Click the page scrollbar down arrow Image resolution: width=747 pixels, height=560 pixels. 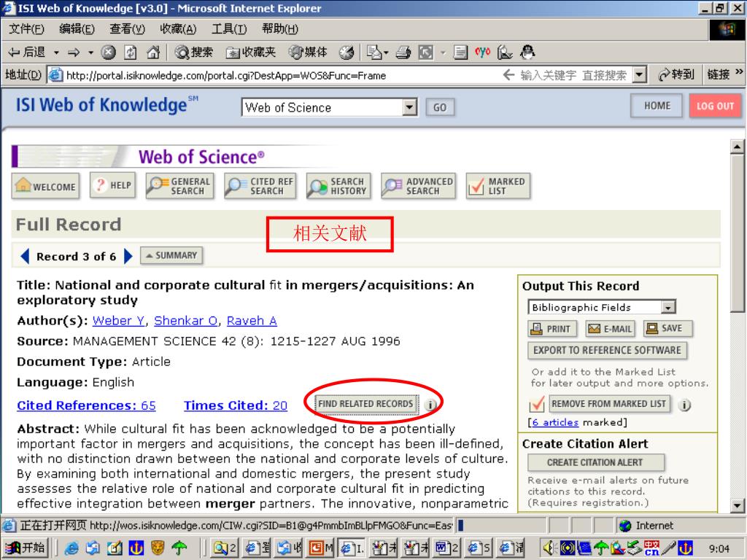pos(737,506)
